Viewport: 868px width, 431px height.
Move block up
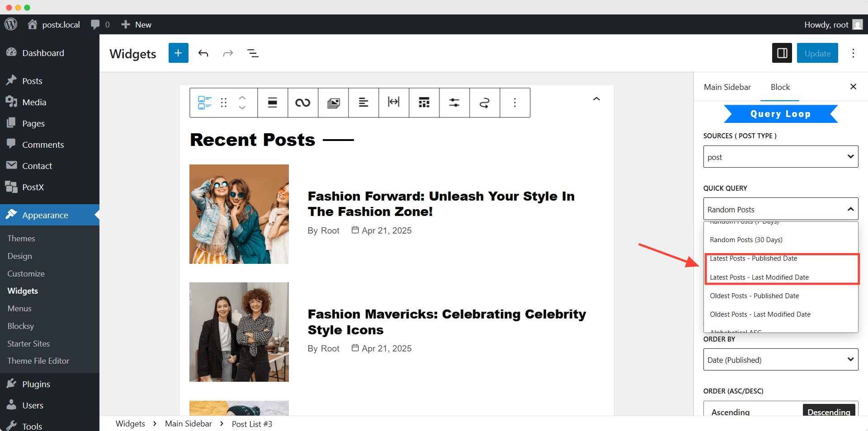pos(242,97)
